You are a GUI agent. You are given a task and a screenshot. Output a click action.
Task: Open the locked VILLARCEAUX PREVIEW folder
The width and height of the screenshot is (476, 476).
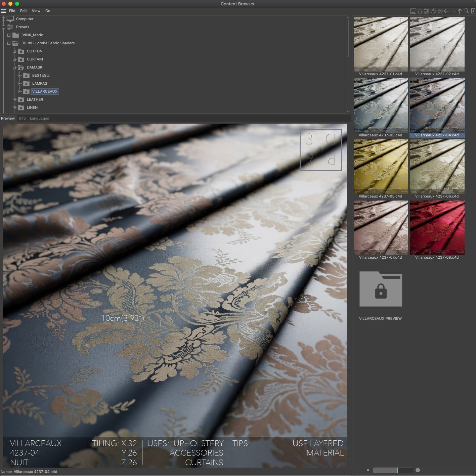point(381,289)
